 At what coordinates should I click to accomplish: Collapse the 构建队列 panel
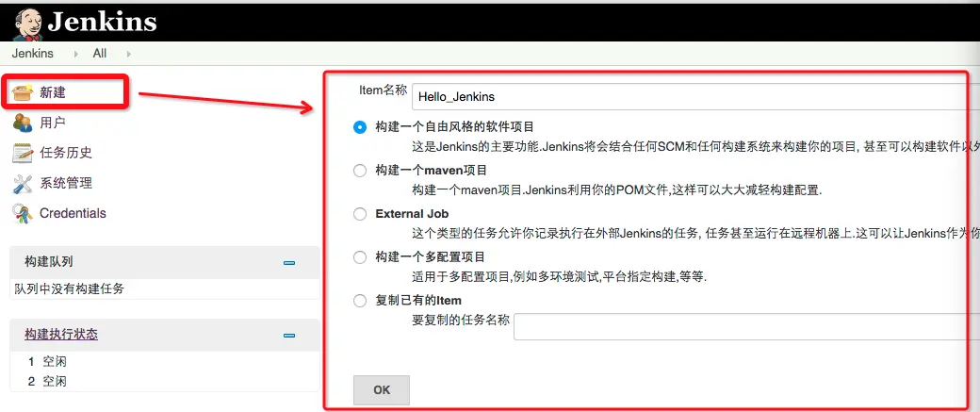[288, 263]
